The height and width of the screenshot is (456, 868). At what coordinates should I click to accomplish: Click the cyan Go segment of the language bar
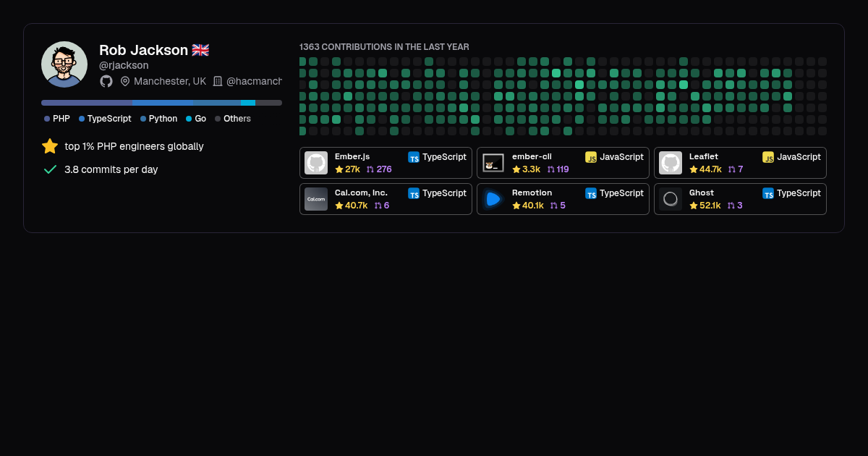(x=248, y=103)
